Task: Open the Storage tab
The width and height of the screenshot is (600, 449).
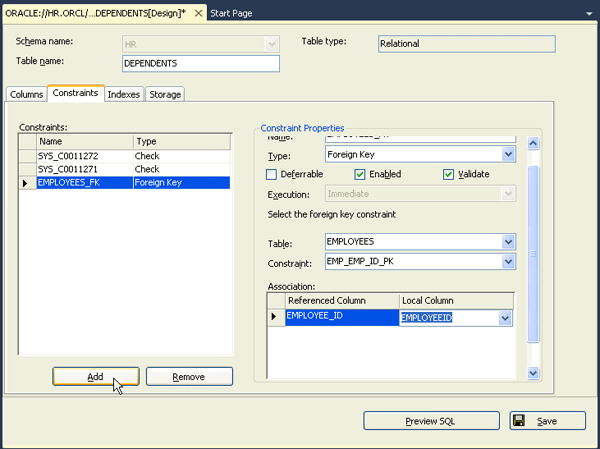Action: pos(165,94)
